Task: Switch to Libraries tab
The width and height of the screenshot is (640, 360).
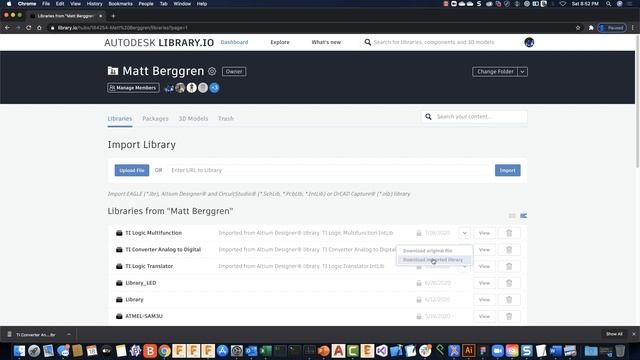Action: [x=120, y=118]
